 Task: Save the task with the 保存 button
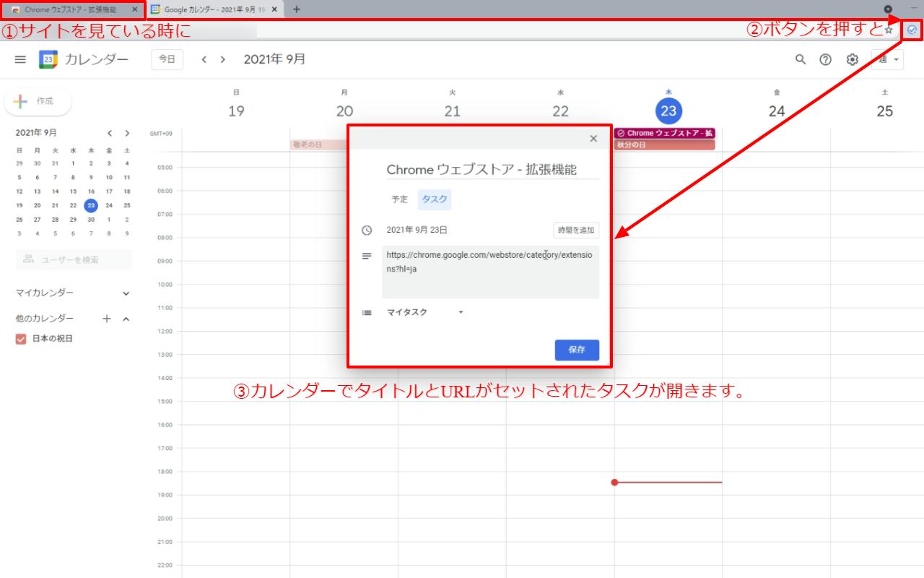(576, 350)
